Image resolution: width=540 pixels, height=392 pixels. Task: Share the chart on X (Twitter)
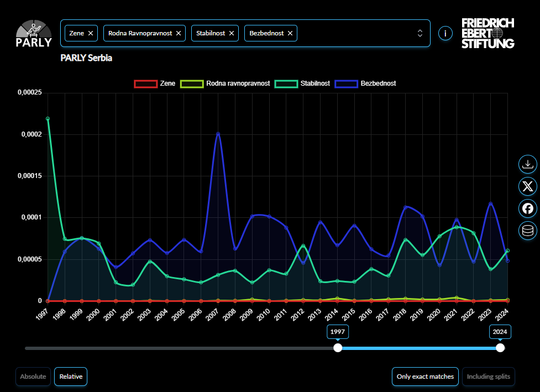pos(528,186)
